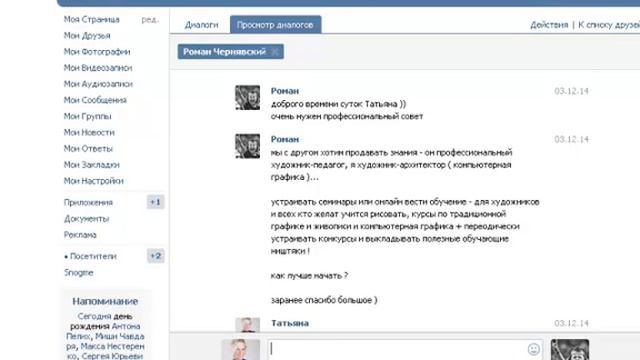Click Роман name on second message
The height and width of the screenshot is (360, 640).
point(285,140)
